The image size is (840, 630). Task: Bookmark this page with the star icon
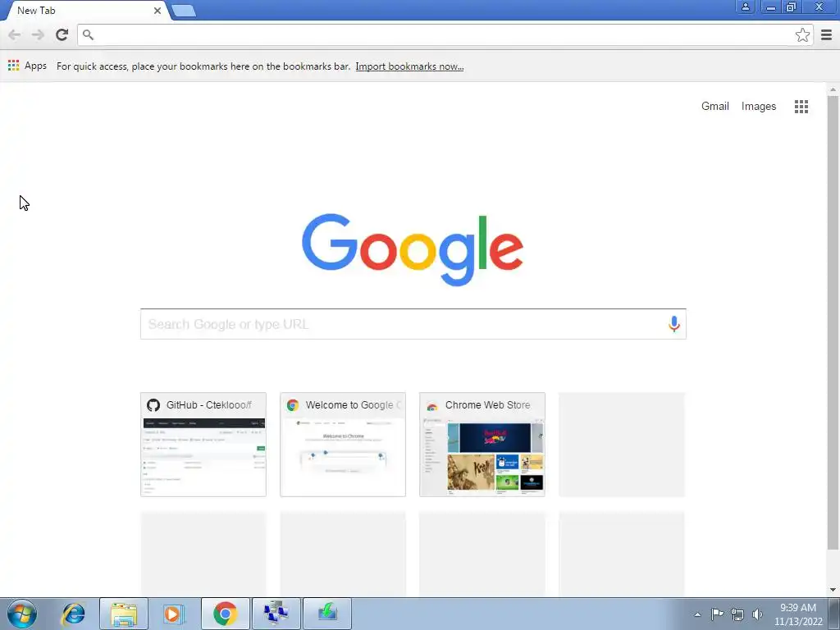802,34
